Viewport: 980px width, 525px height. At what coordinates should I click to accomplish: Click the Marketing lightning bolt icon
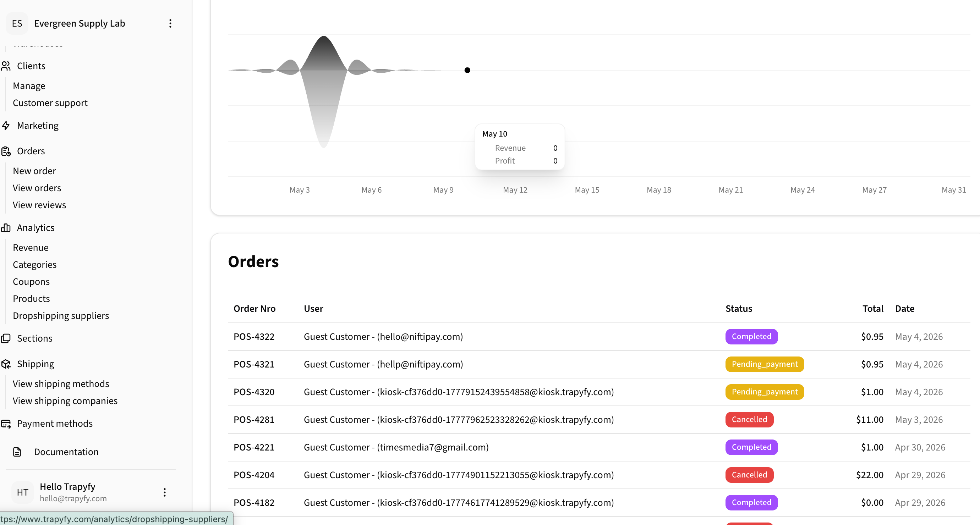[6, 126]
